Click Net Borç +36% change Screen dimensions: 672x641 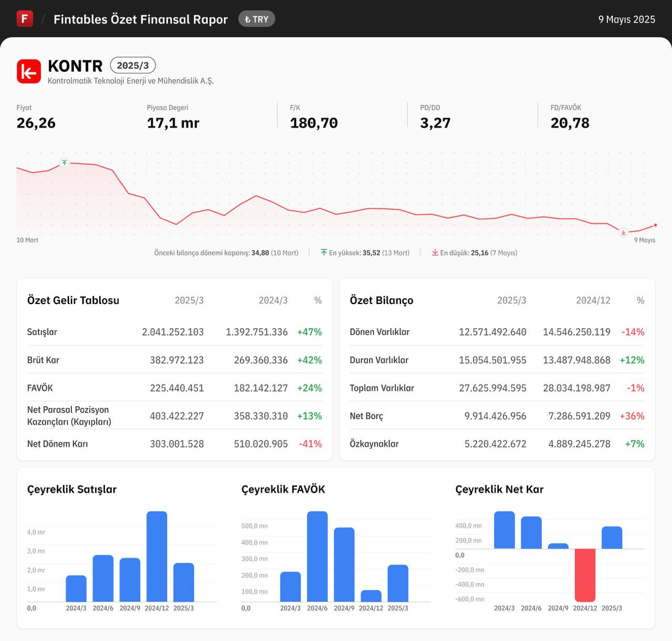pos(632,416)
